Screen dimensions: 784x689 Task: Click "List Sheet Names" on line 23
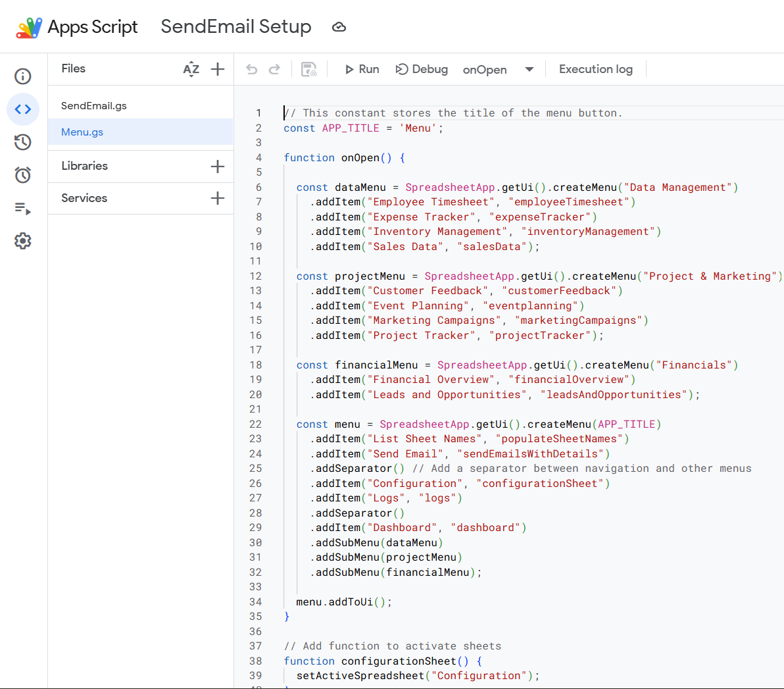pyautogui.click(x=424, y=439)
